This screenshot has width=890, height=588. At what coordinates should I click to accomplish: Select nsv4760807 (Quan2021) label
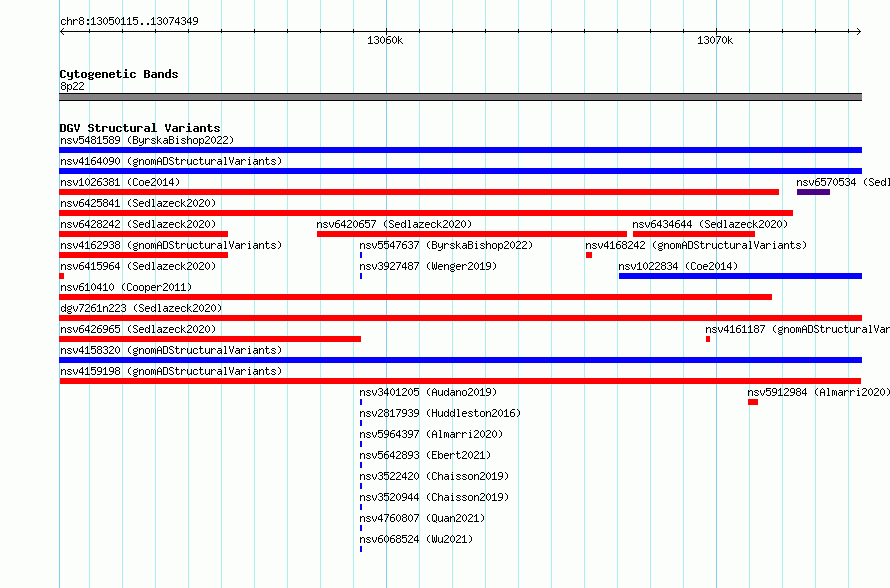point(422,518)
